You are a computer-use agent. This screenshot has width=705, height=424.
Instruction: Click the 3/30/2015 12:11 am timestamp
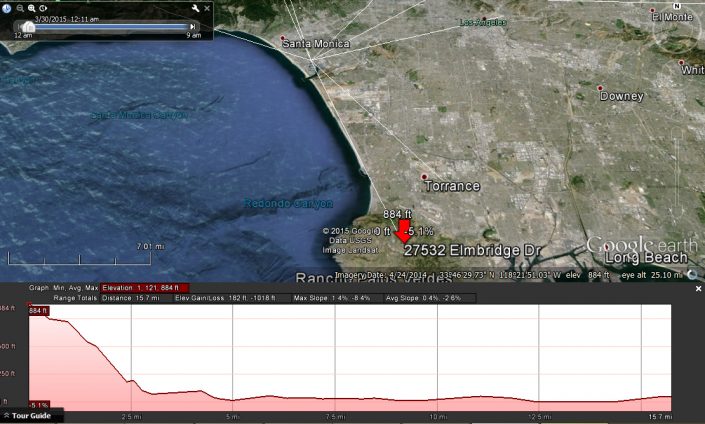(67, 19)
